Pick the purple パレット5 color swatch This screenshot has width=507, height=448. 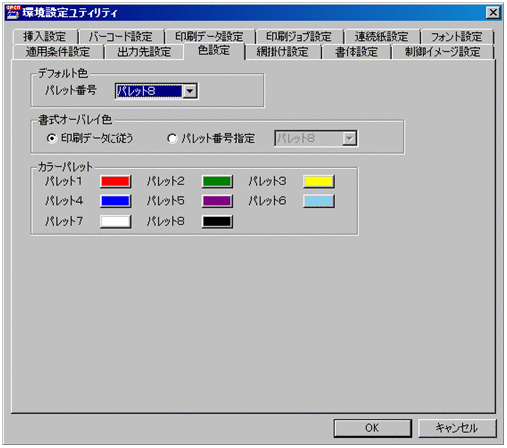click(x=217, y=201)
